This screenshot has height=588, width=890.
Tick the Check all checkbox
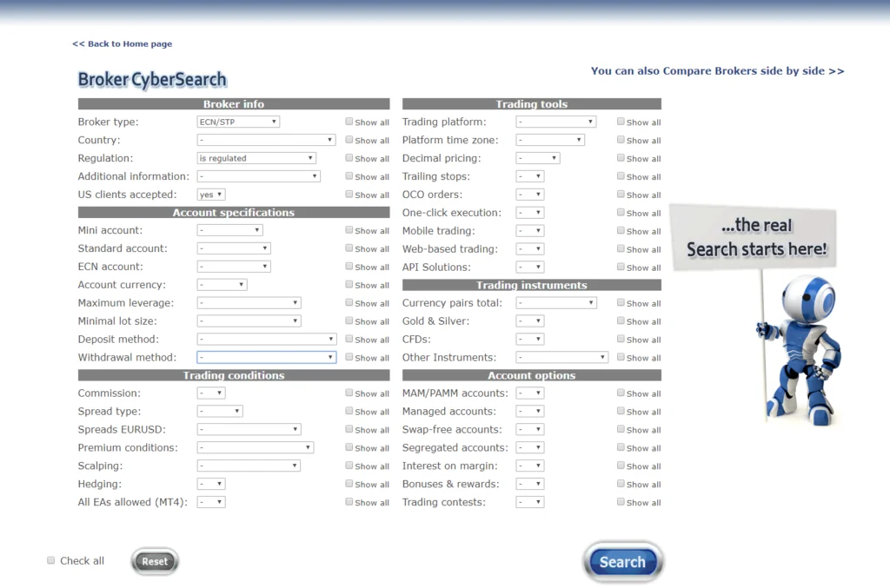51,561
